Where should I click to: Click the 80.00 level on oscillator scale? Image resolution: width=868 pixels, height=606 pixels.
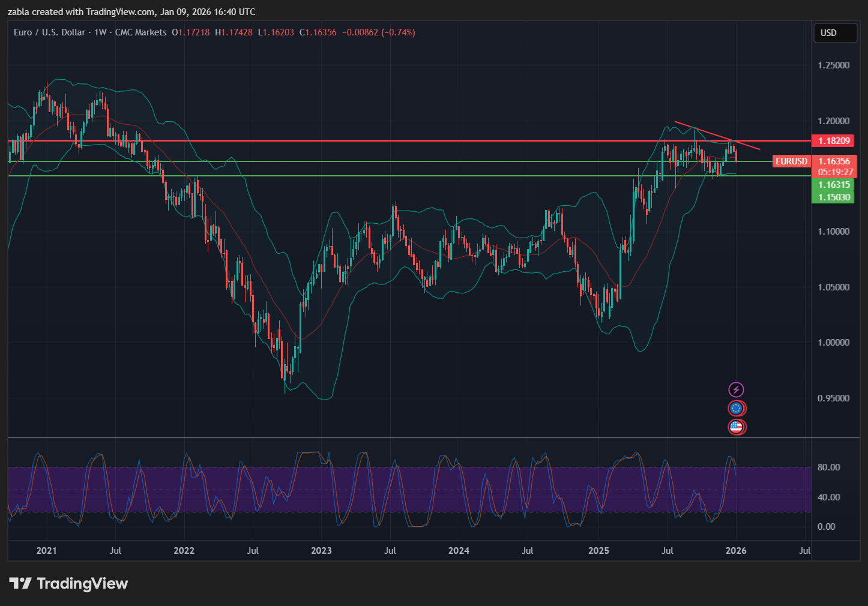(828, 467)
